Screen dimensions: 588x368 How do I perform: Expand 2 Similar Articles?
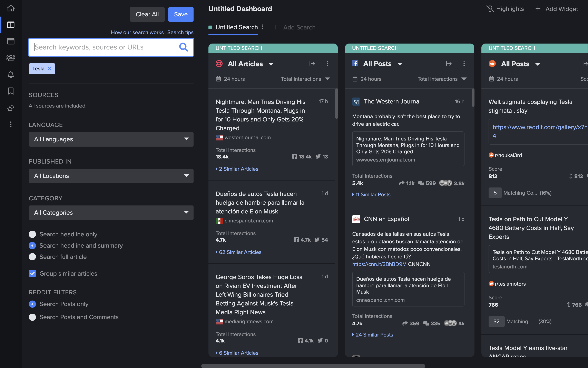237,169
